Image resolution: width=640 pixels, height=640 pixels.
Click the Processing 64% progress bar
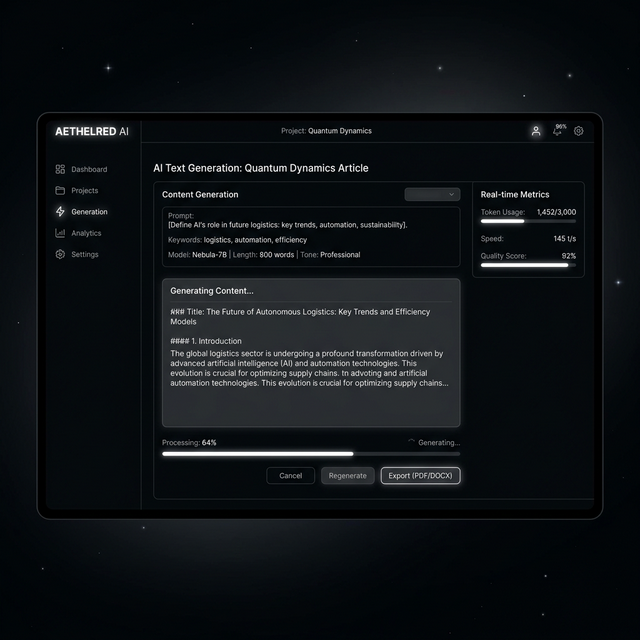pyautogui.click(x=311, y=453)
